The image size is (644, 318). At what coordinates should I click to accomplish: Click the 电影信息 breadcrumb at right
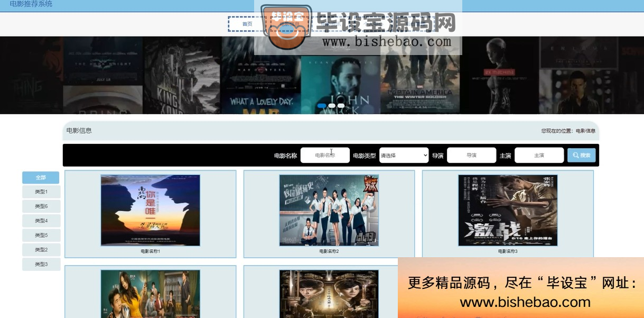coord(585,131)
